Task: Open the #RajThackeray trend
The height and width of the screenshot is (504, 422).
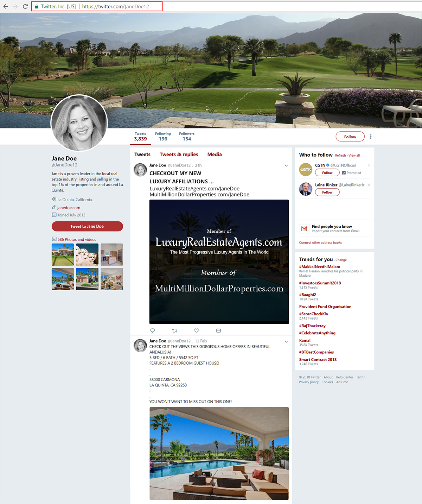Action: (312, 326)
